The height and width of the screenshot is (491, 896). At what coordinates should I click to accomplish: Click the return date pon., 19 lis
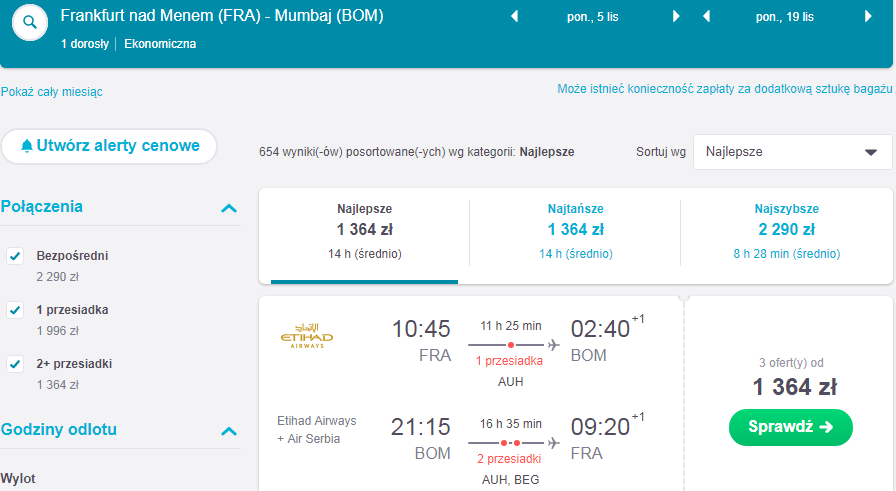785,17
